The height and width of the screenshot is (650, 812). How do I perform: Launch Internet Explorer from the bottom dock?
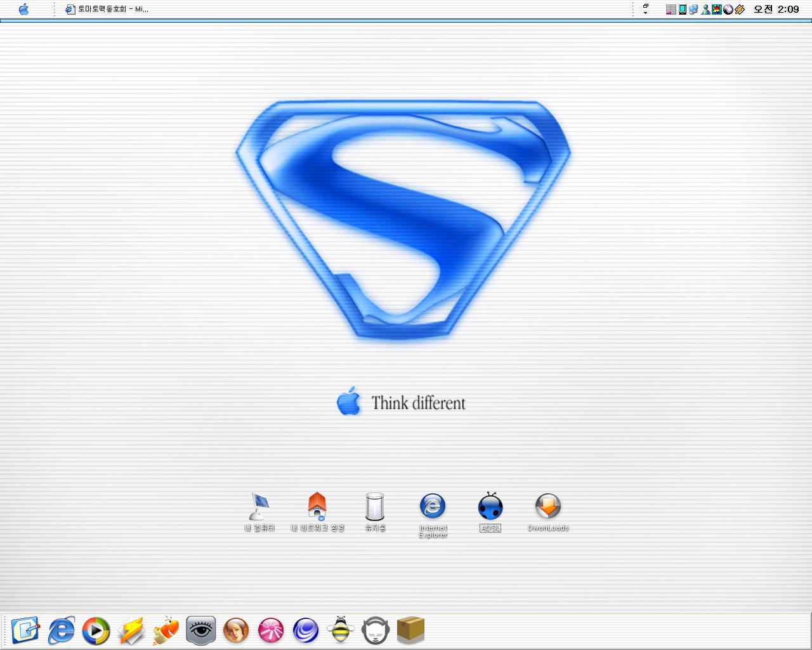click(x=62, y=631)
